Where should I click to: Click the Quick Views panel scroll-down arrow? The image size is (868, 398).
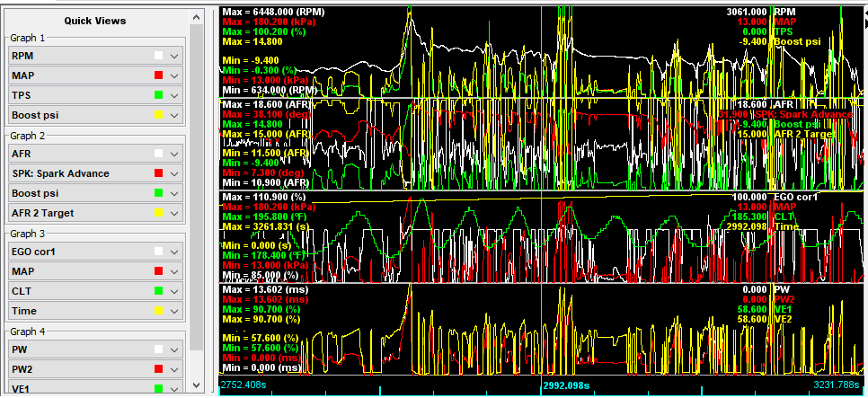point(196,390)
